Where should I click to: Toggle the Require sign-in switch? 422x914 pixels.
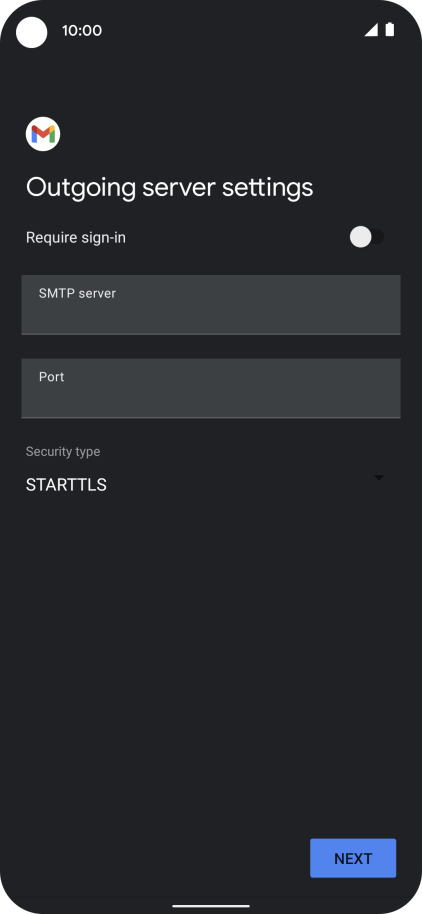coord(367,237)
